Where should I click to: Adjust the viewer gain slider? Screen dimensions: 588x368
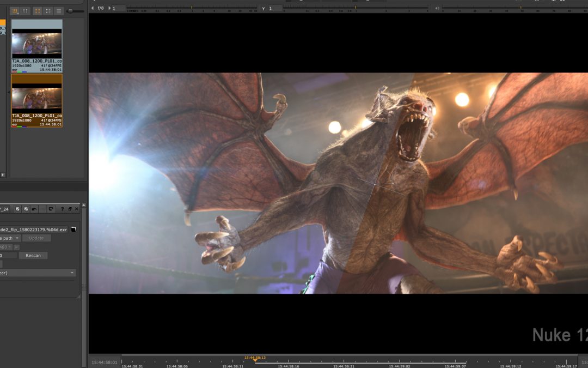[x=191, y=8]
